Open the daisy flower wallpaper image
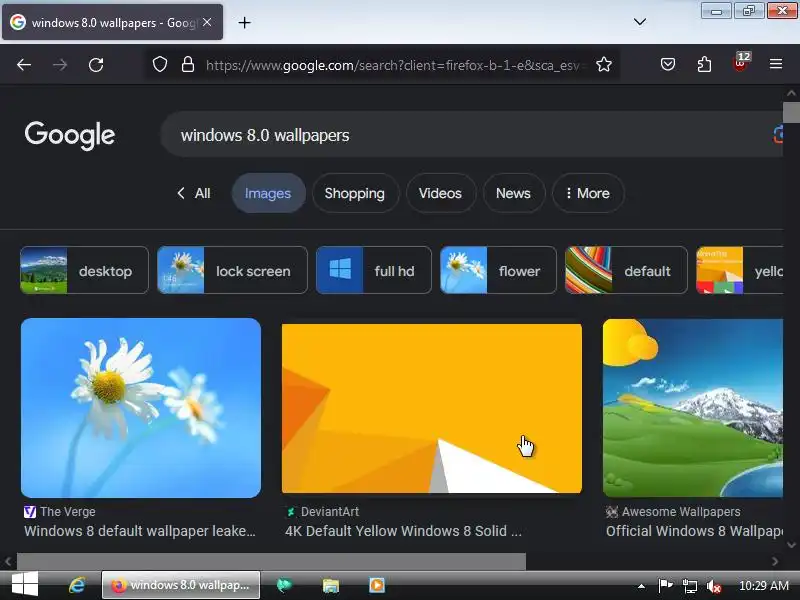 point(141,408)
